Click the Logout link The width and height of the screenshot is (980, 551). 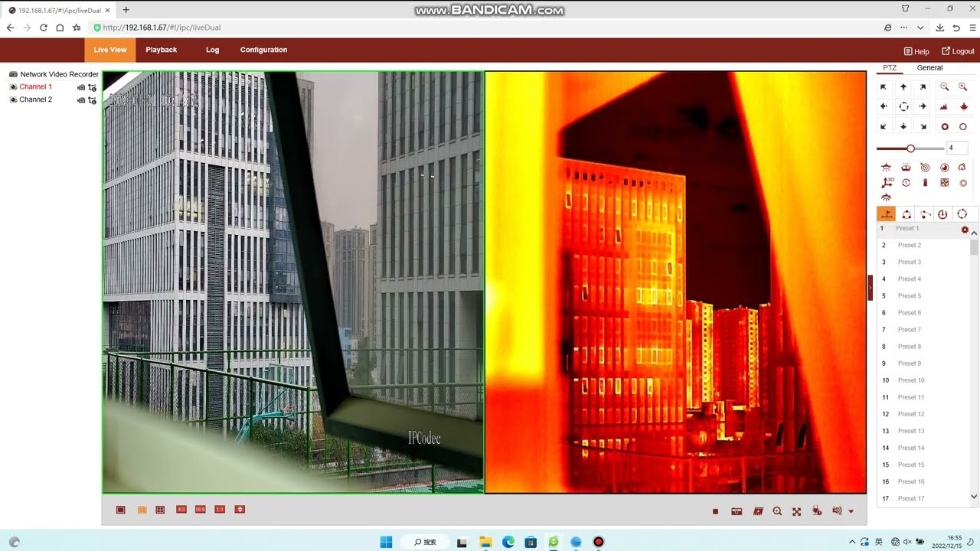pos(958,51)
